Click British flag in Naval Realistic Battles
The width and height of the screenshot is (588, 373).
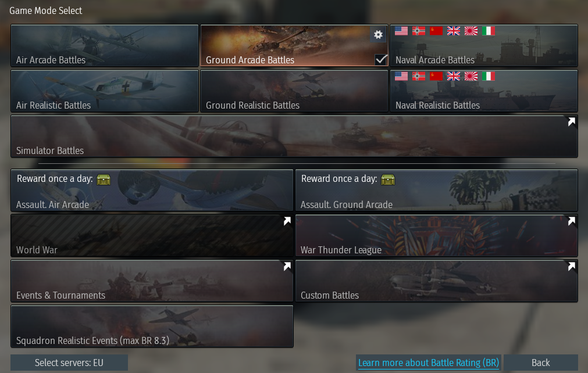(454, 76)
